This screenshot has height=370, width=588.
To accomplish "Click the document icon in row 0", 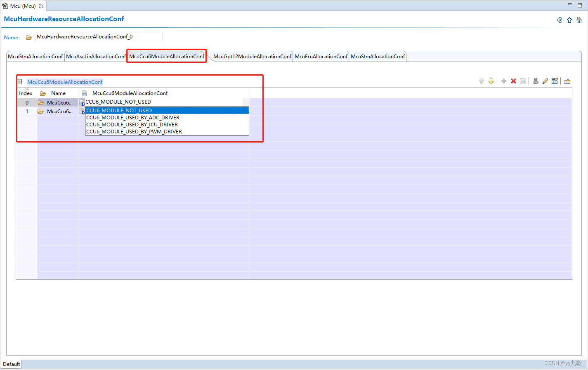I will pyautogui.click(x=82, y=102).
